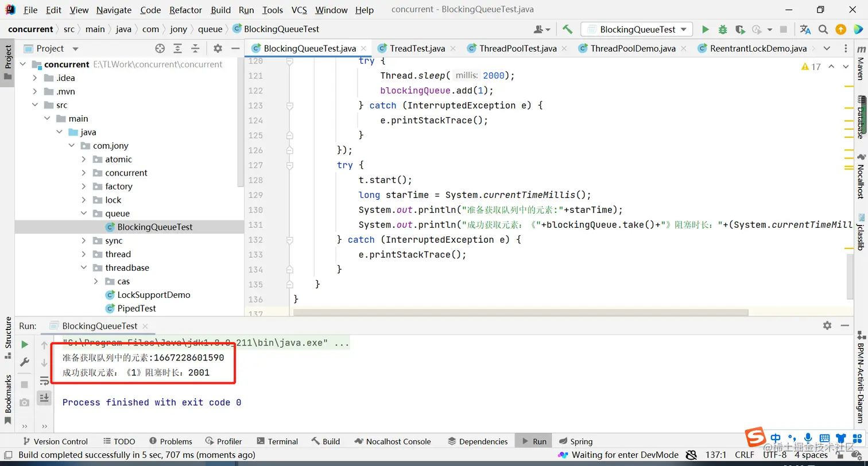Toggle scroll to end in Run console
The width and height of the screenshot is (868, 466).
tap(44, 397)
